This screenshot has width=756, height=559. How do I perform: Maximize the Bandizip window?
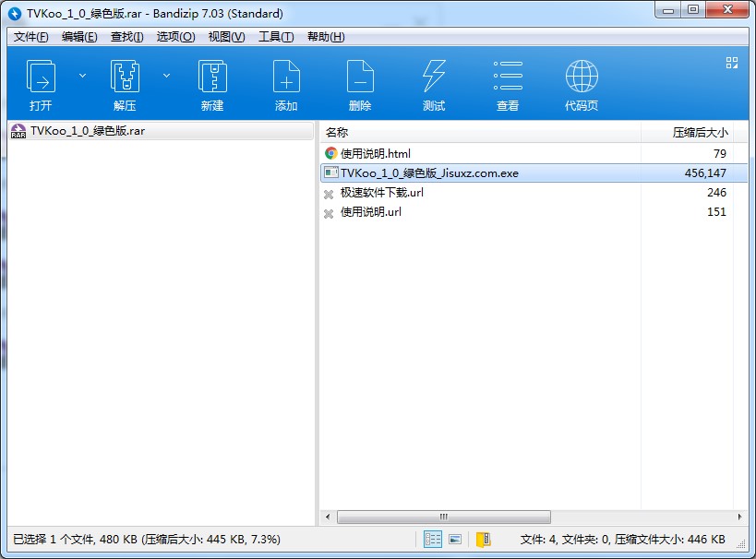693,10
